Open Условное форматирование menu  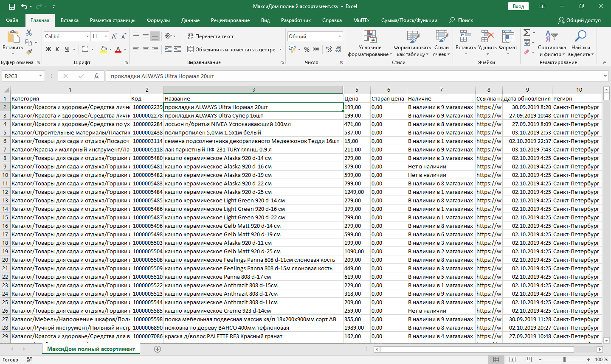[x=370, y=43]
